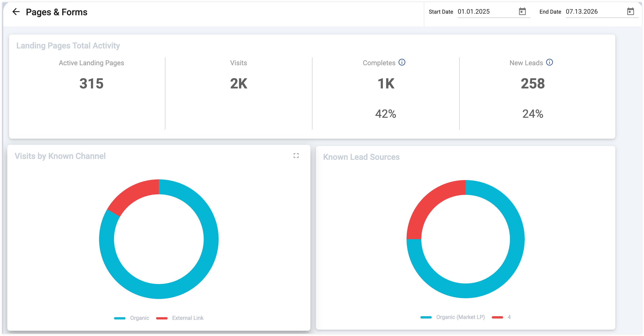644x336 pixels.
Task: Click the 315 Active Landing Pages value
Action: click(92, 84)
